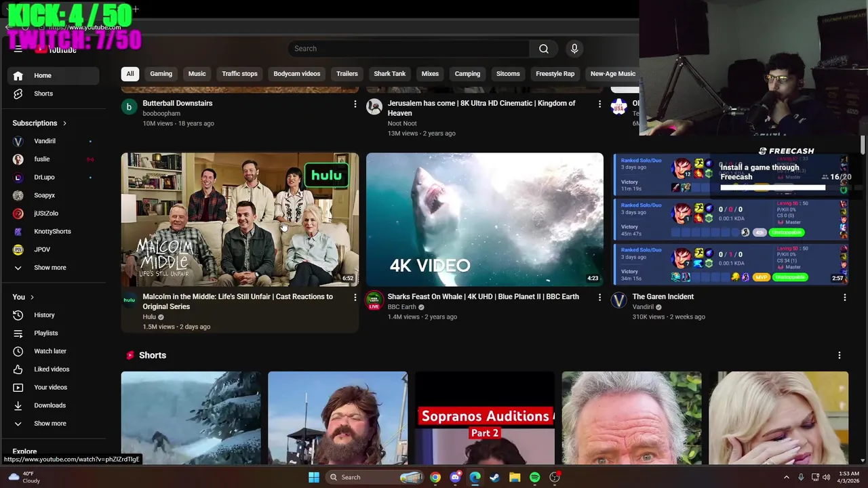The image size is (868, 488).
Task: Click the YouTube search input field
Action: click(x=409, y=49)
